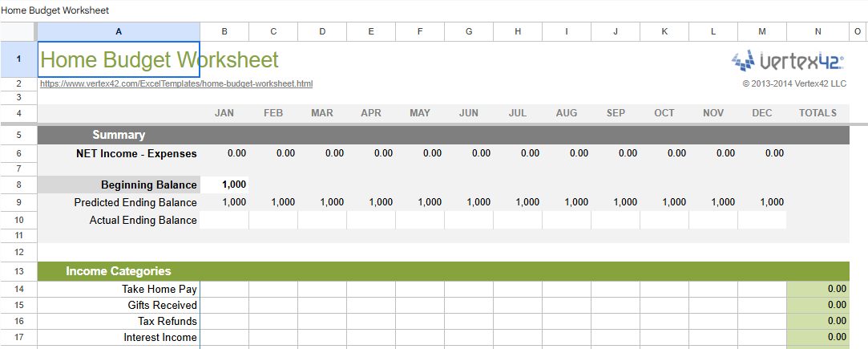Click the Predicted Ending Balance for JUN
This screenshot has width=868, height=349.
[x=469, y=202]
